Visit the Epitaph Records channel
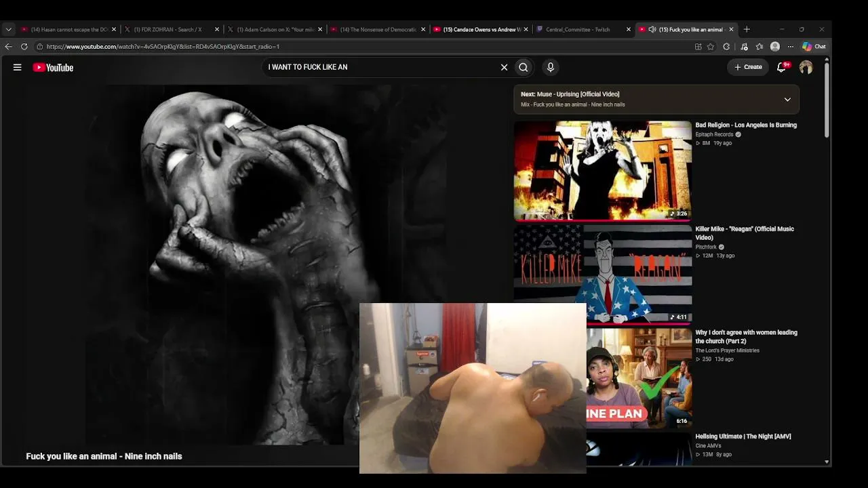Image resolution: width=868 pixels, height=488 pixels. coord(714,134)
